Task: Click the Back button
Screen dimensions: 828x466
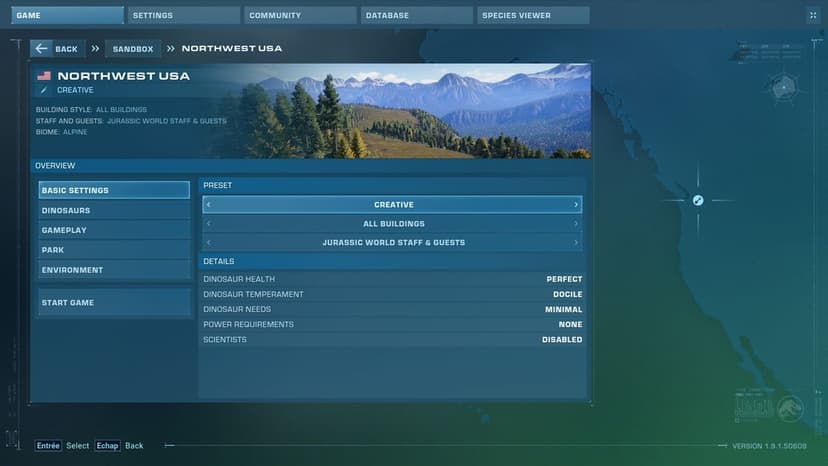Action: click(x=58, y=49)
